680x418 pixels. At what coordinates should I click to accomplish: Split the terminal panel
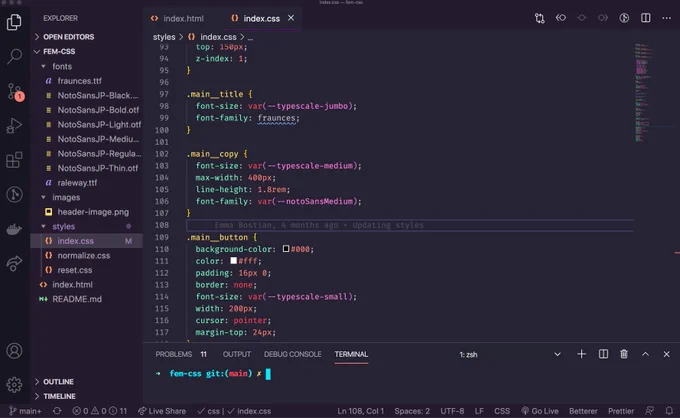(603, 354)
